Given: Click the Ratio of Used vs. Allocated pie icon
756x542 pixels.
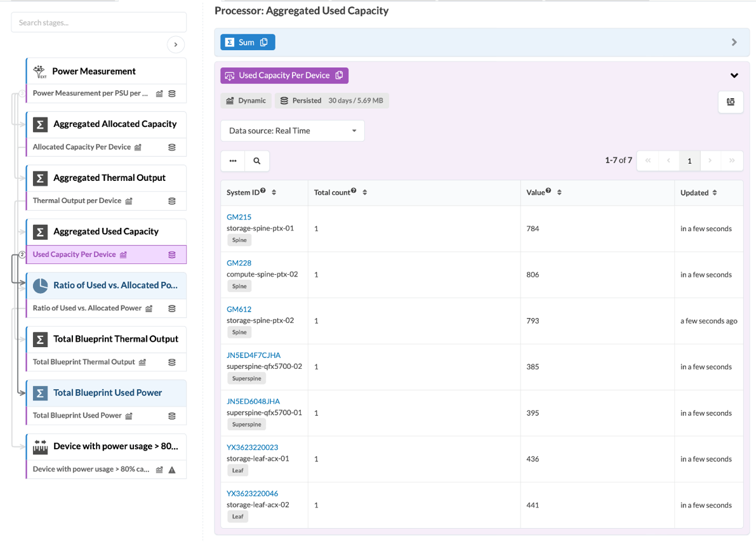Looking at the screenshot, I should tap(40, 286).
